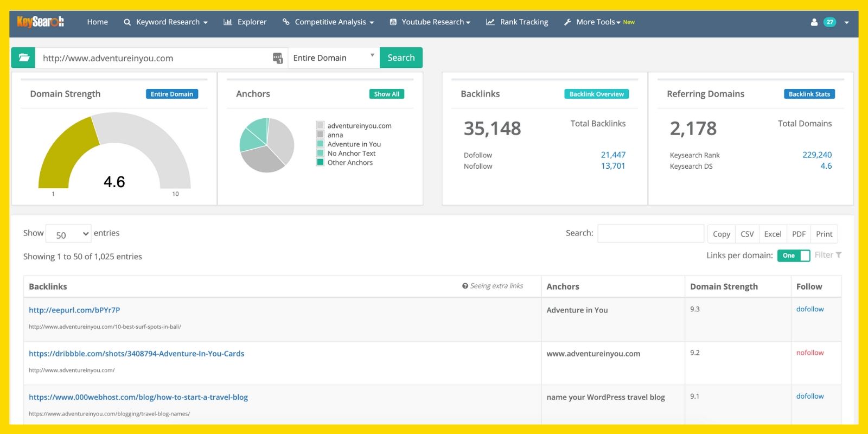
Task: Click the green Search button
Action: point(401,58)
